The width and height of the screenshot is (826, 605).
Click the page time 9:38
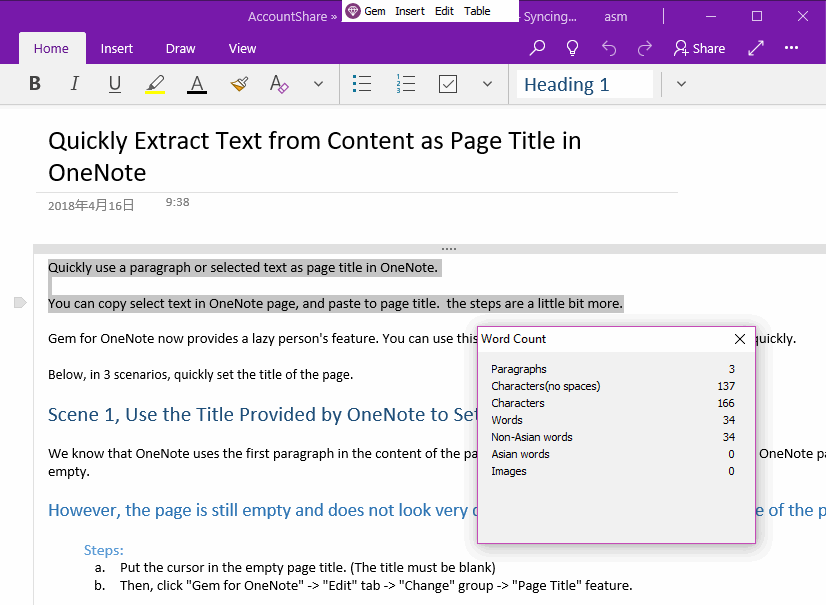point(177,202)
